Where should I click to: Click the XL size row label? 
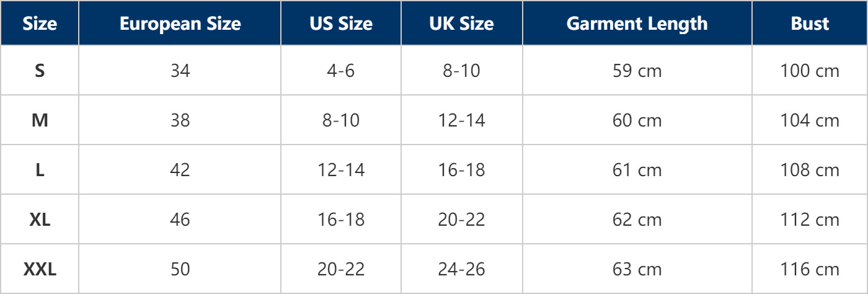click(40, 220)
